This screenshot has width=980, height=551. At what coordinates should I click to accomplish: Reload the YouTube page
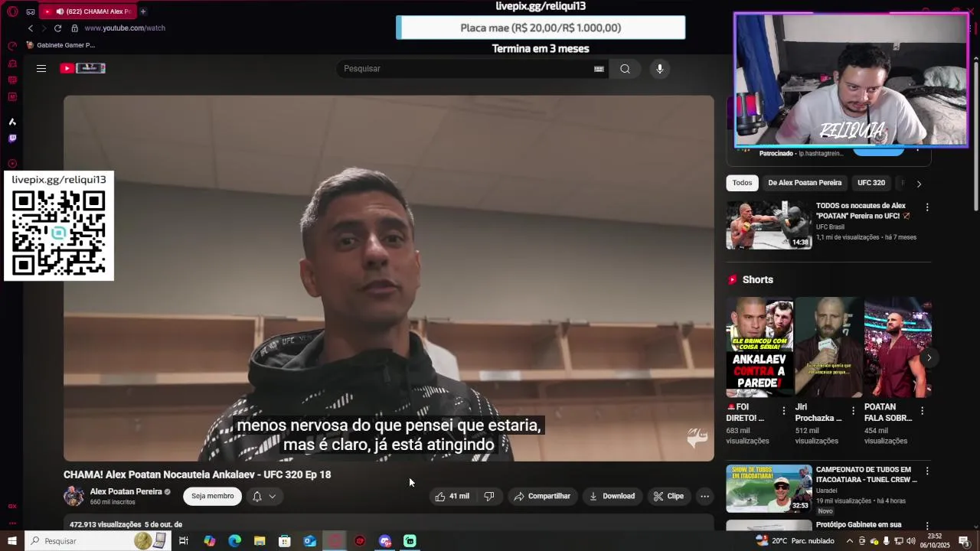point(57,28)
